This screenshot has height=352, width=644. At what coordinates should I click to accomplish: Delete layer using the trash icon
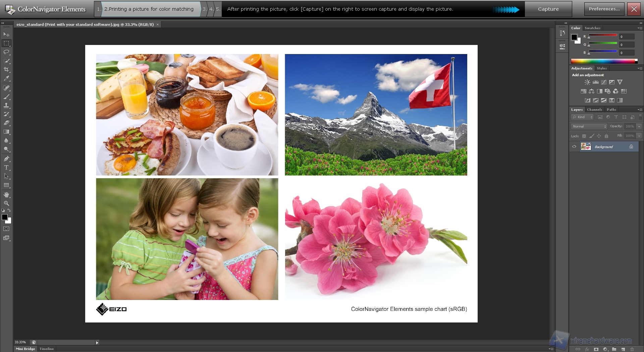click(x=633, y=349)
